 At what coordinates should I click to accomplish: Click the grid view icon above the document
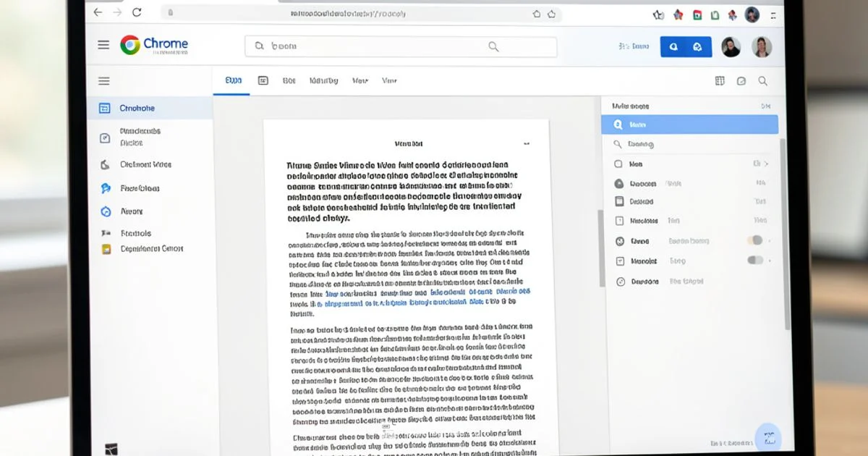pyautogui.click(x=720, y=80)
